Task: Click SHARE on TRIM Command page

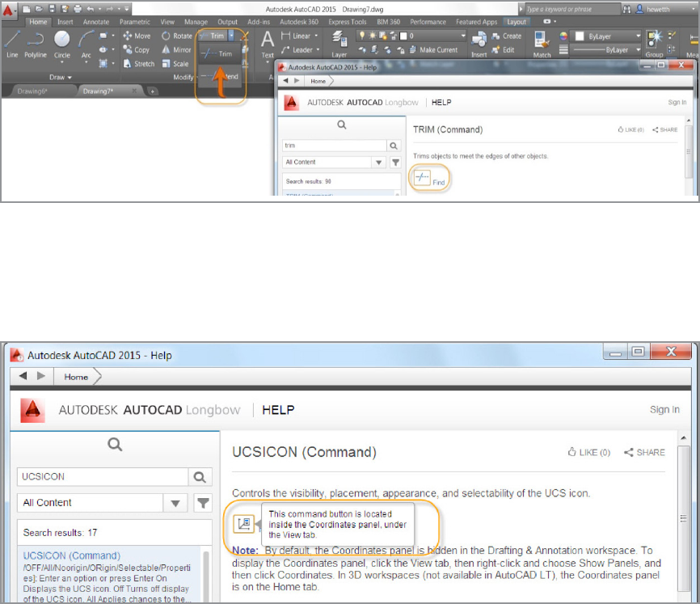Action: click(664, 129)
